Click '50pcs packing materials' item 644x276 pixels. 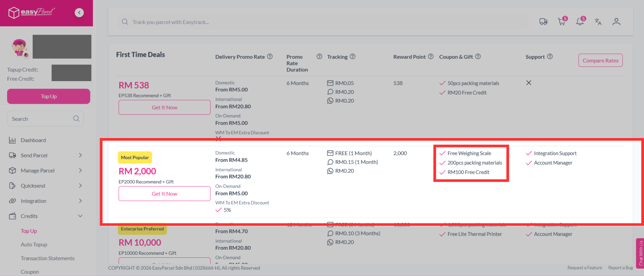pos(473,83)
